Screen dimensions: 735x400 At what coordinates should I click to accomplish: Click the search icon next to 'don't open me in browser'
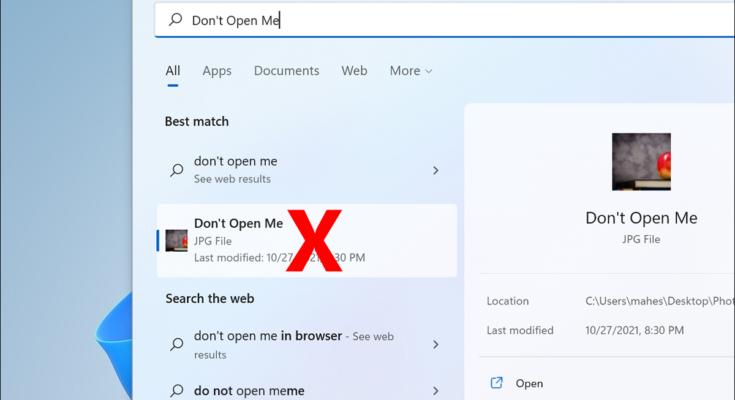[x=177, y=344]
